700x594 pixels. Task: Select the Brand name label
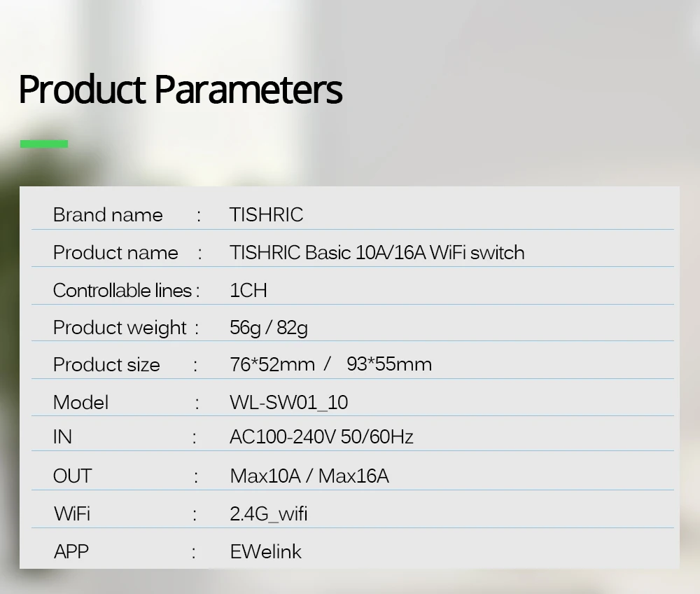coord(108,215)
